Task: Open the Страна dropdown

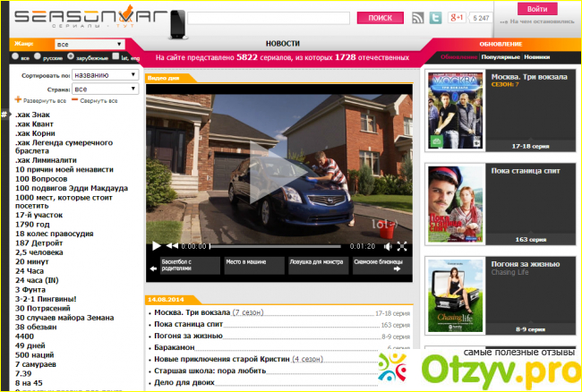Action: pyautogui.click(x=105, y=89)
